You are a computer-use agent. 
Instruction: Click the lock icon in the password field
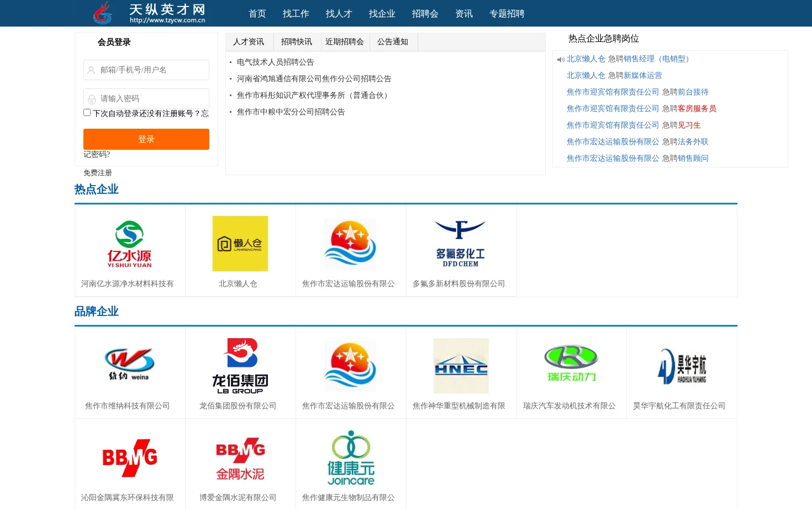[91, 99]
